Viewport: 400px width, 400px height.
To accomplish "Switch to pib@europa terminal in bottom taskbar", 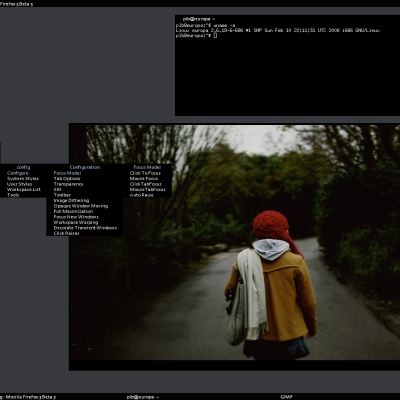I will point(143,397).
